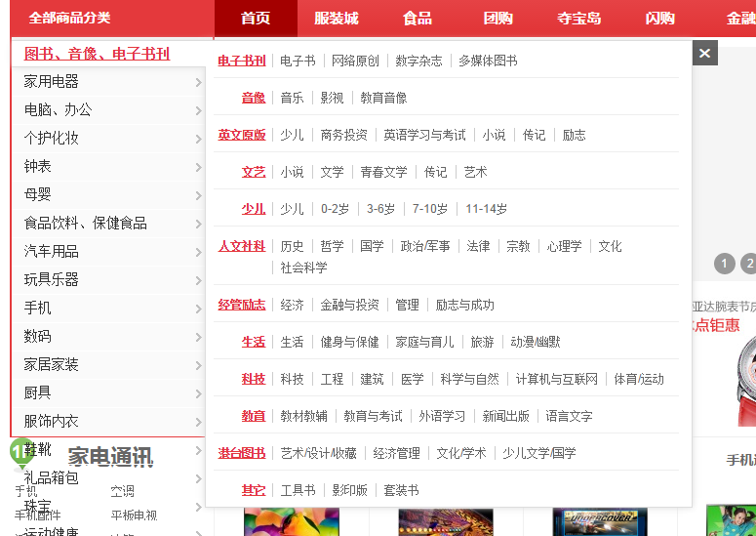Select 食品饮料、保健食品 in sidebar
This screenshot has height=536, width=756.
point(85,223)
